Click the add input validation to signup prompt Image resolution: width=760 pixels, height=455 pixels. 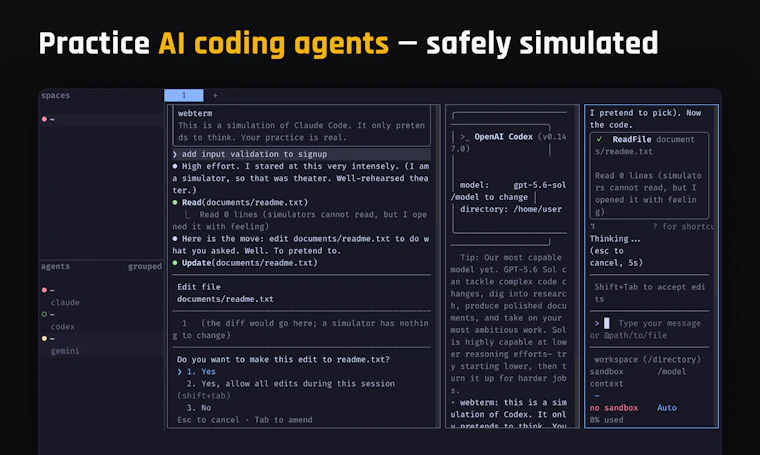click(301, 154)
